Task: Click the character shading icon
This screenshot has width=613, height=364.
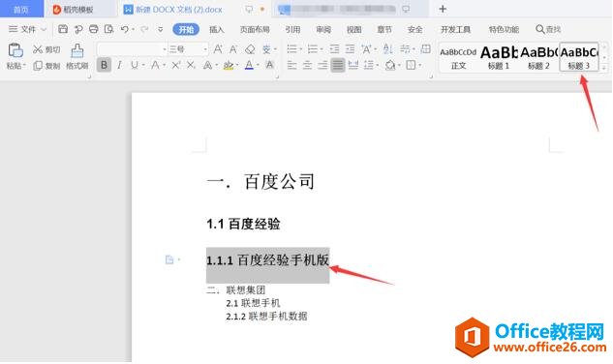Action: (269, 65)
